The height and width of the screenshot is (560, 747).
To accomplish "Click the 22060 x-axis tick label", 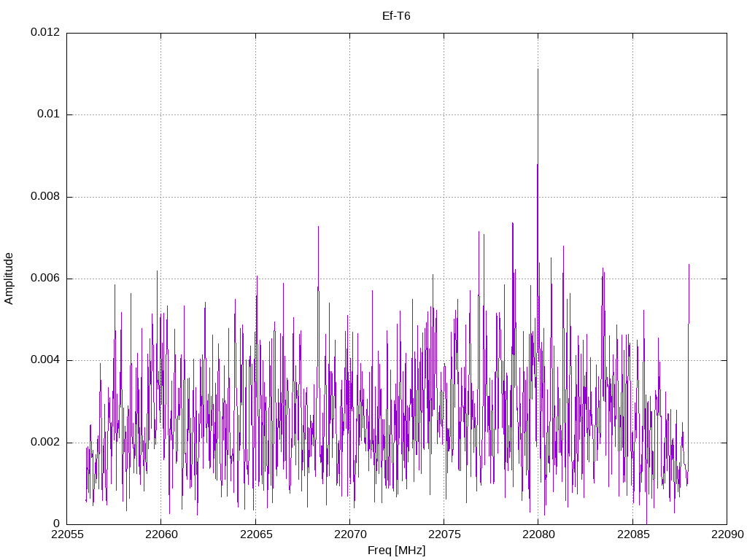I will 161,534.
